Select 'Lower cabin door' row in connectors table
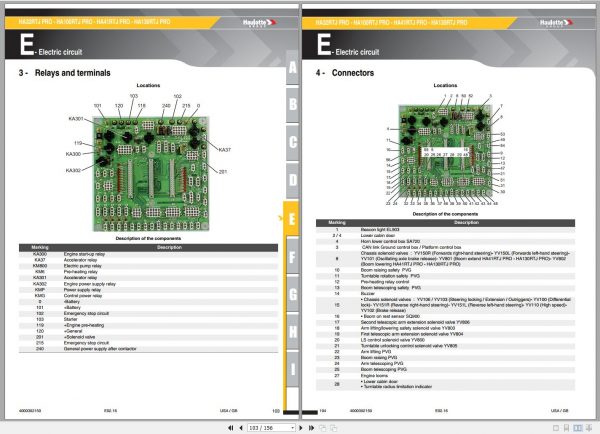Viewport: 600px width, 434px height. (445, 236)
